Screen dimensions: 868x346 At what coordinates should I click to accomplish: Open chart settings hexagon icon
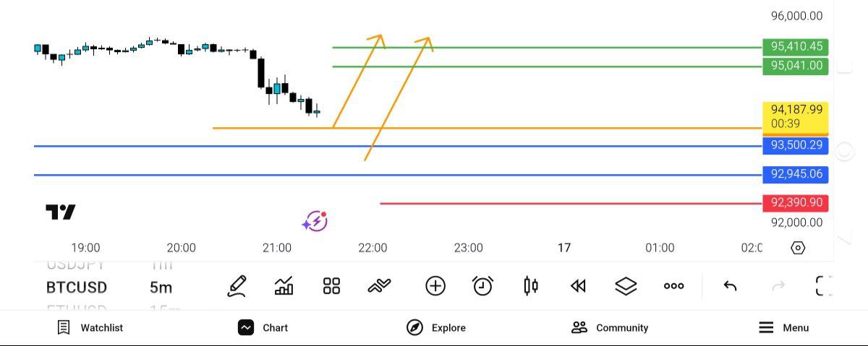(798, 248)
